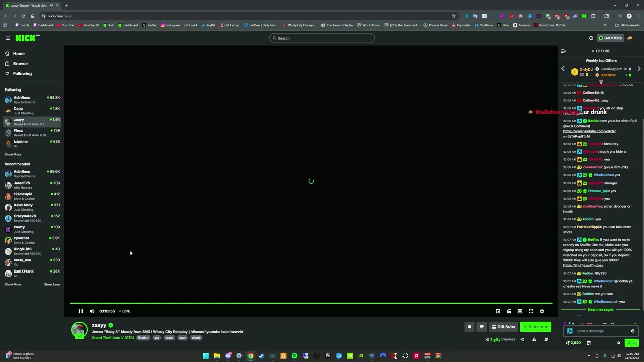Open the YouTube video link in chat

pyautogui.click(x=589, y=134)
